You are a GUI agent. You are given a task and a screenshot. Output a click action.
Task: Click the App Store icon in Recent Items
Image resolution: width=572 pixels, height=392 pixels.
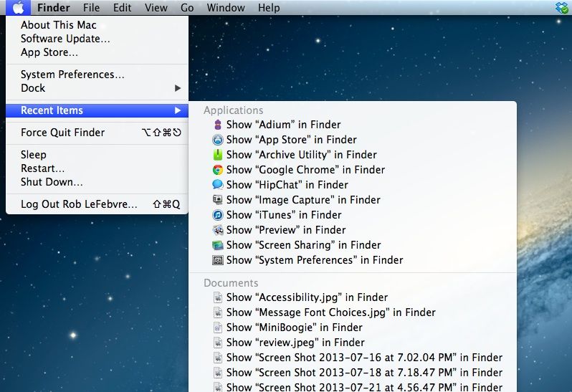[x=218, y=140]
